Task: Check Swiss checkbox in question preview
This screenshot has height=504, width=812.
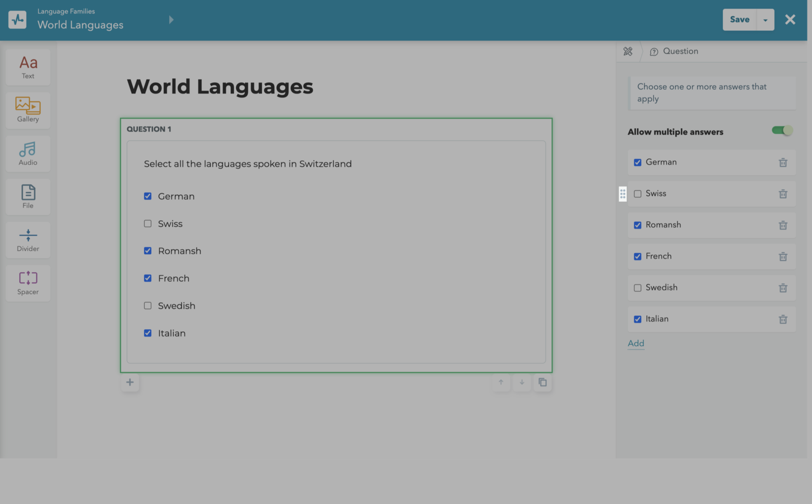Action: [x=148, y=223]
